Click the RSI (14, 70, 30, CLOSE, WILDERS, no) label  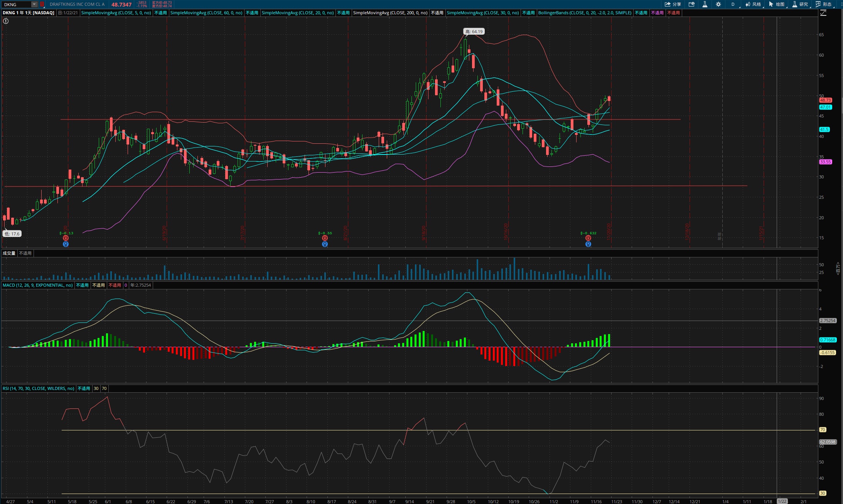[x=39, y=388]
